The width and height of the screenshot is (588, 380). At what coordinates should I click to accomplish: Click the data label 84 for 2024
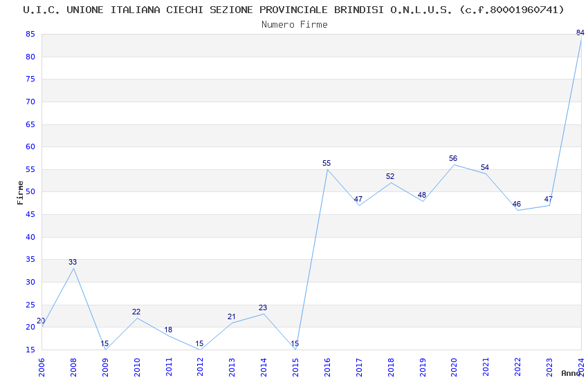pos(580,32)
